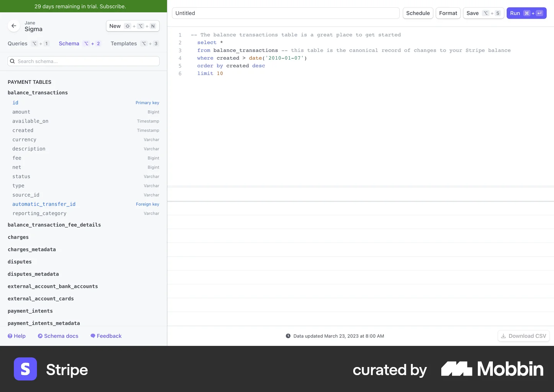The width and height of the screenshot is (554, 392).
Task: Expand the payment_intents table
Action: (x=30, y=311)
